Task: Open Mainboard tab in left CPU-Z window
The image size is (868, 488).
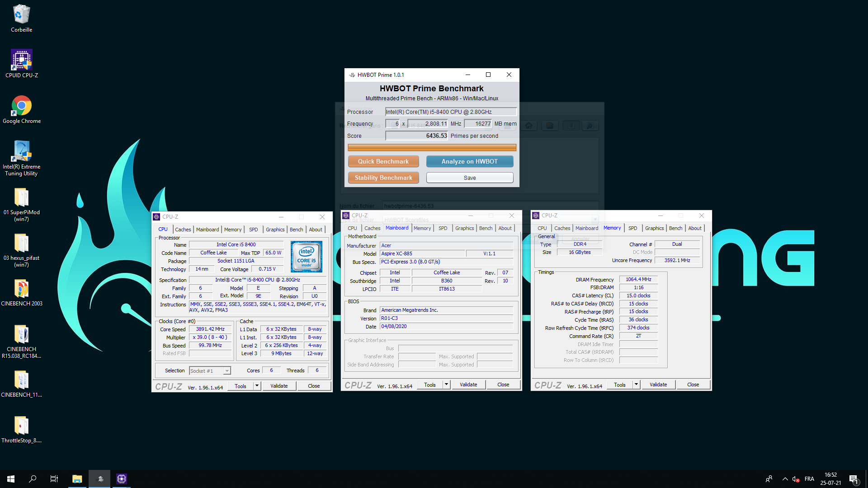Action: (208, 230)
